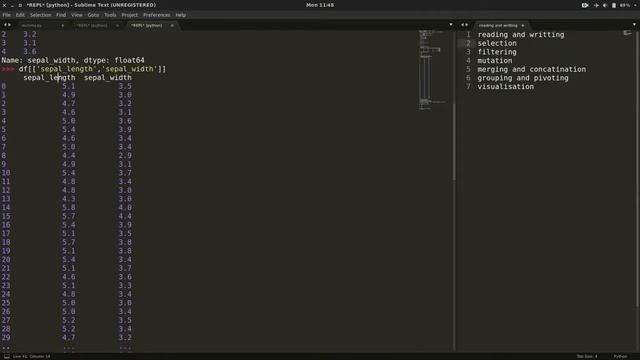Change Python syntax selector in status bar

click(x=620, y=356)
